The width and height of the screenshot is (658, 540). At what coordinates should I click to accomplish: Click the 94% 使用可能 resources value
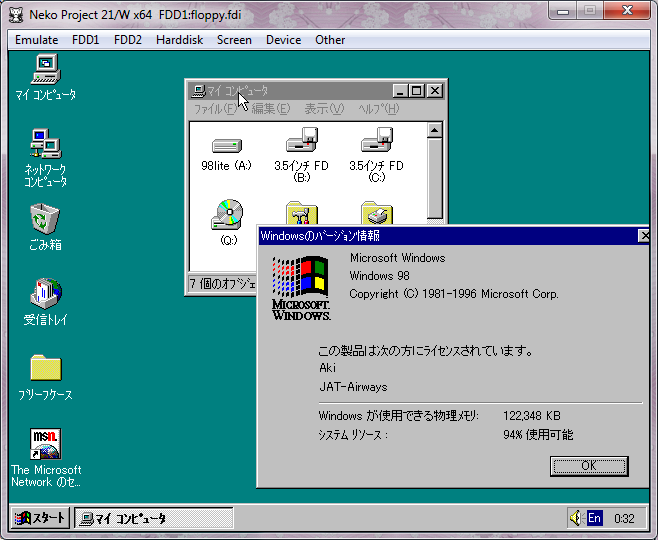[538, 435]
